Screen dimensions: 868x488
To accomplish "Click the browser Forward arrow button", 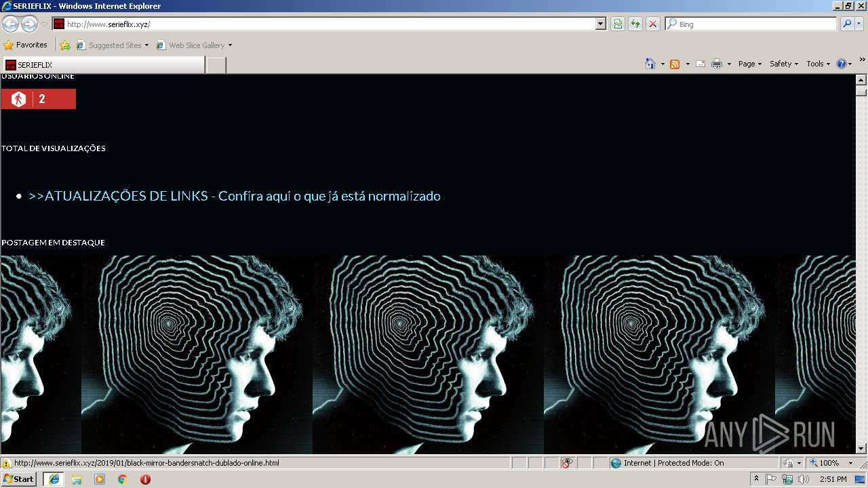I will click(x=29, y=24).
